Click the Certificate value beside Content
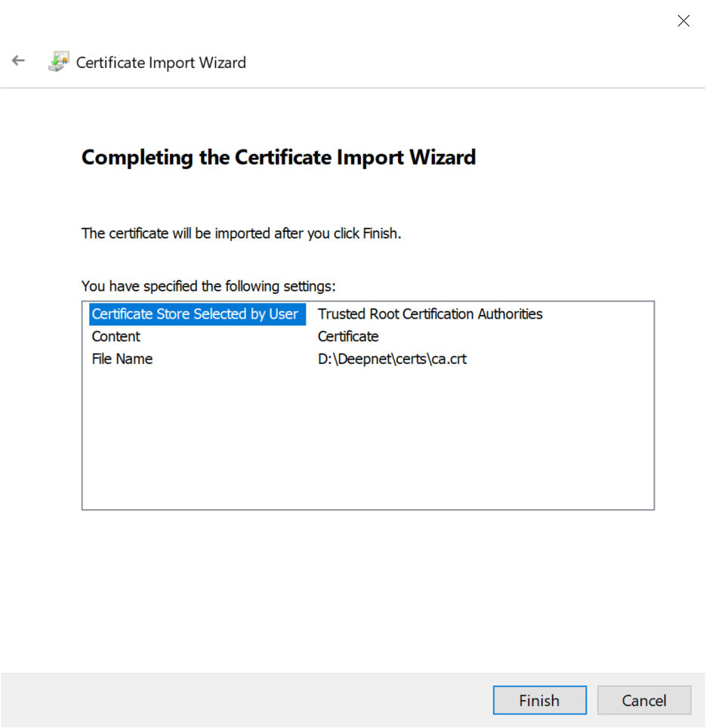The width and height of the screenshot is (706, 728). [348, 337]
